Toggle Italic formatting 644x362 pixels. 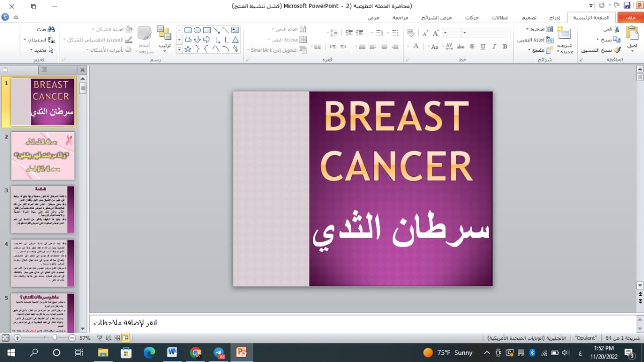tap(494, 47)
